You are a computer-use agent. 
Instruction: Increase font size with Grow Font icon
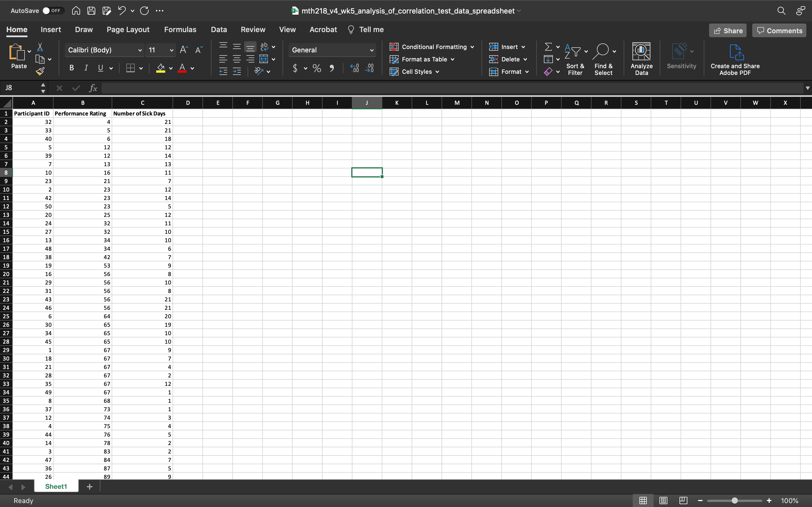coord(183,50)
